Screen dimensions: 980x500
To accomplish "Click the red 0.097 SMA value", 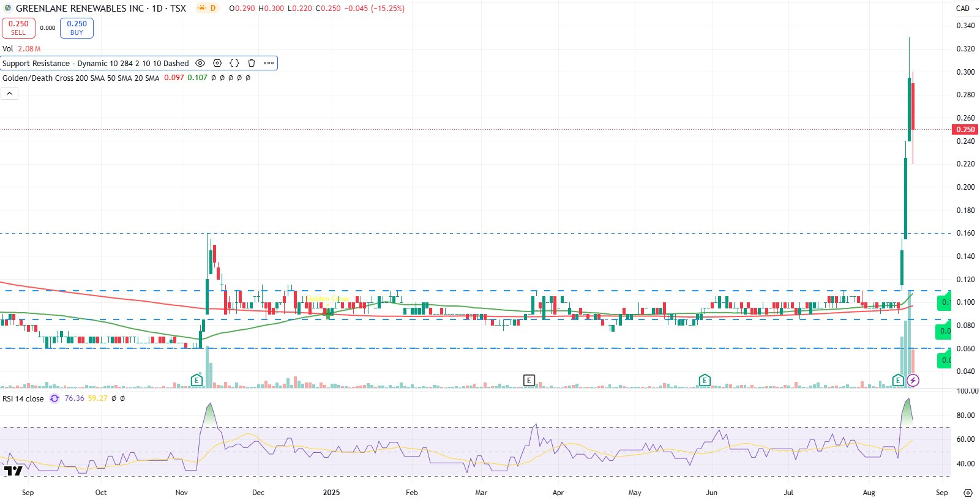I will pyautogui.click(x=174, y=78).
